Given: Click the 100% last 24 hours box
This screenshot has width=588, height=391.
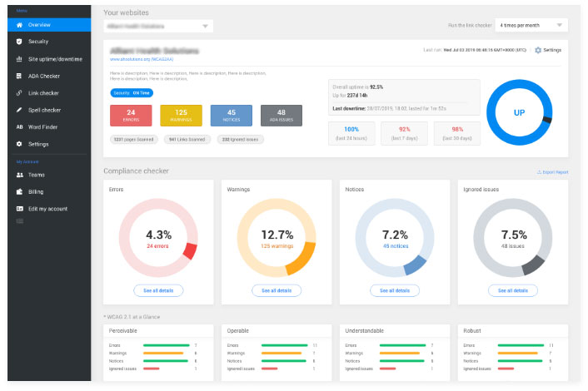Looking at the screenshot, I should click(351, 133).
